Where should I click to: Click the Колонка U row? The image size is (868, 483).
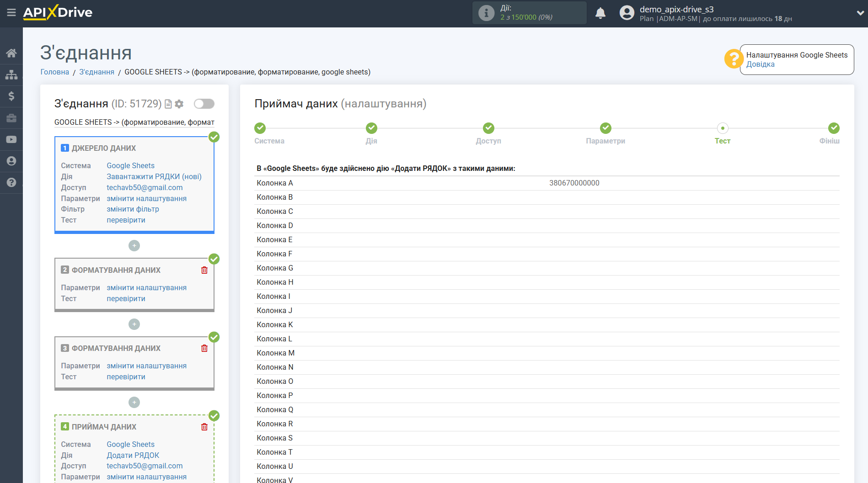click(547, 466)
